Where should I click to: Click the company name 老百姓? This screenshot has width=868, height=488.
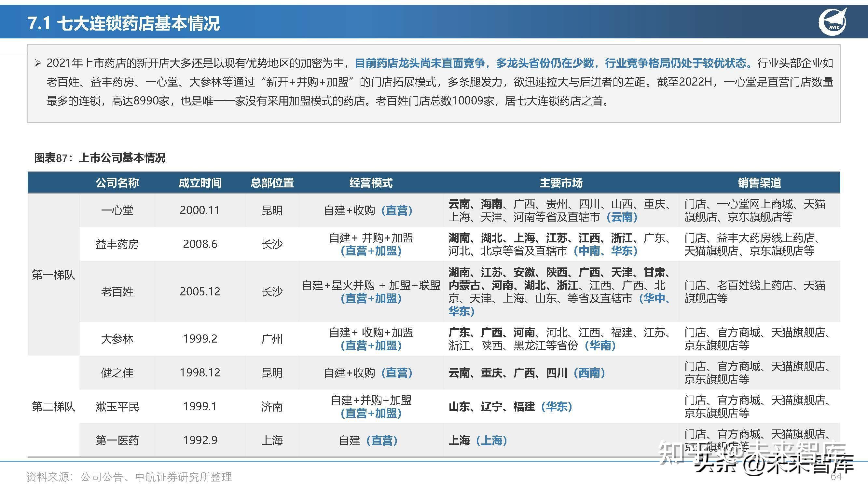[117, 291]
